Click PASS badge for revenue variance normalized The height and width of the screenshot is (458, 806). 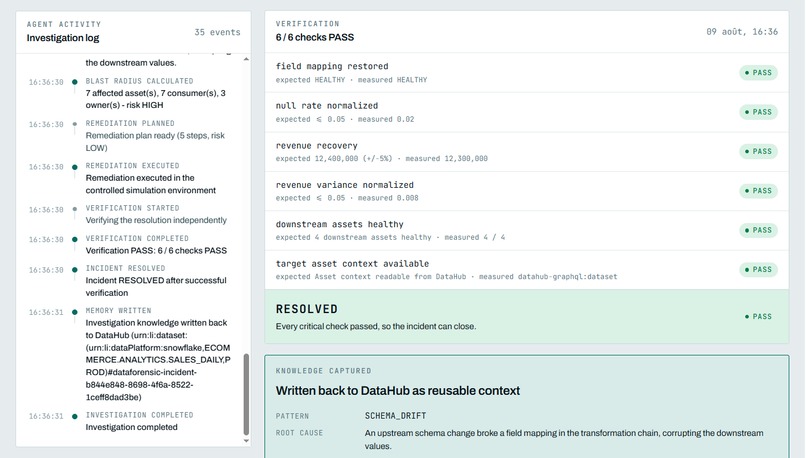point(758,191)
